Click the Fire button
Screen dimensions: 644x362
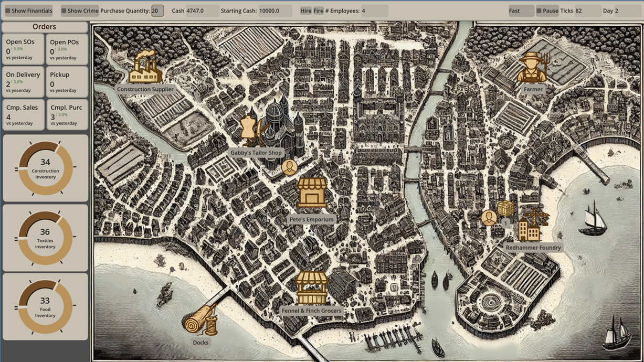pos(319,10)
